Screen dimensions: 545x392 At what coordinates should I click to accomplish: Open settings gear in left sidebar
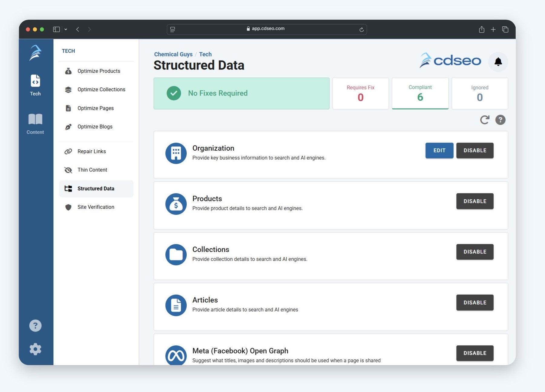coord(35,349)
